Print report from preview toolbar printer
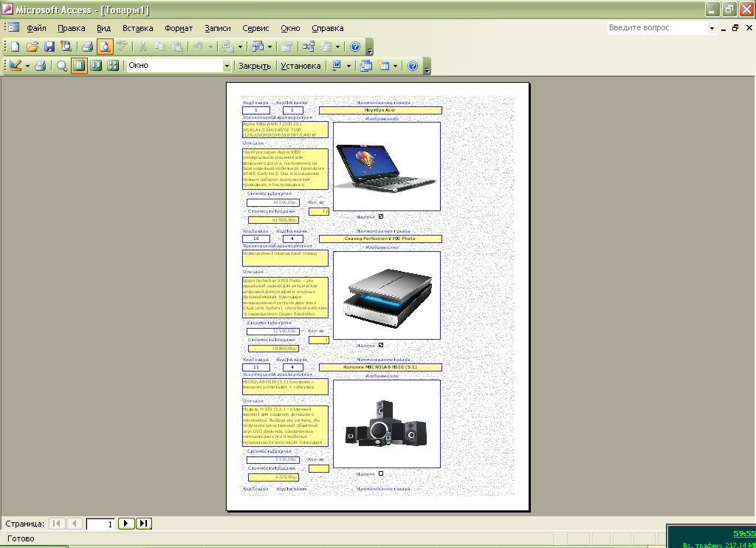The width and height of the screenshot is (756, 548). tap(41, 66)
